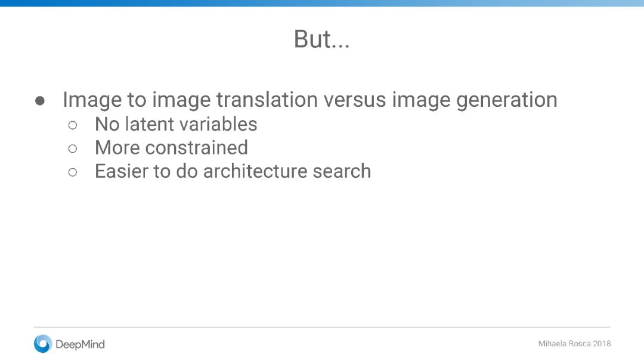644x363 pixels.
Task: Click the DeepMind wordmark text
Action: point(80,344)
